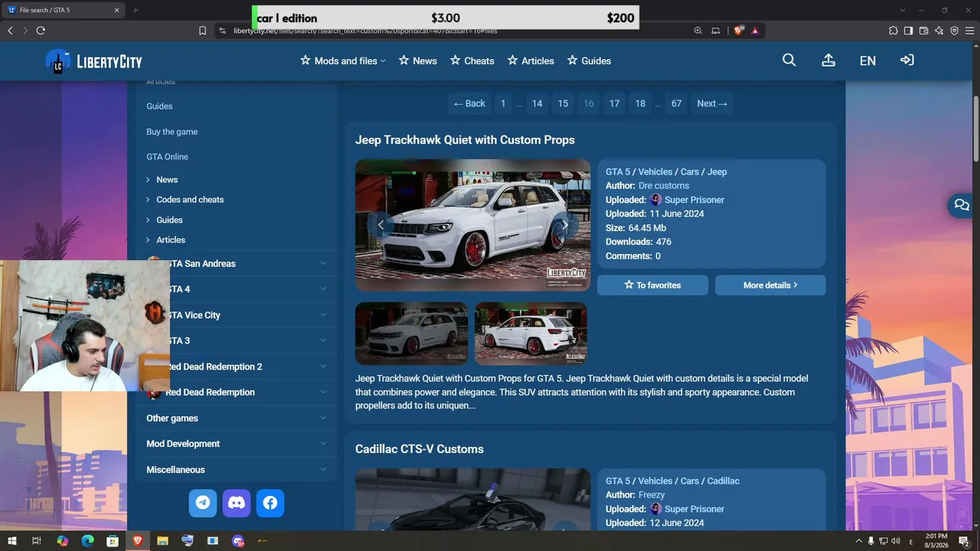The height and width of the screenshot is (551, 980).
Task: Expand Red Dead Redemption 2 section
Action: tap(237, 367)
